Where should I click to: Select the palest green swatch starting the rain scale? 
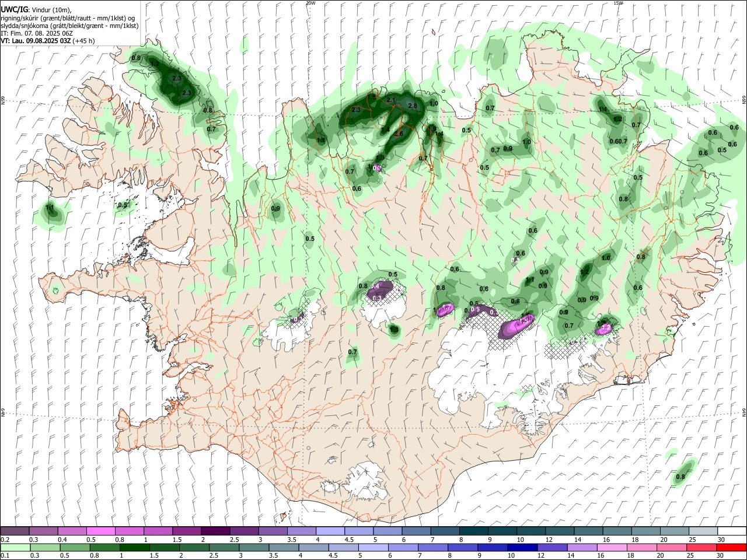(x=15, y=547)
